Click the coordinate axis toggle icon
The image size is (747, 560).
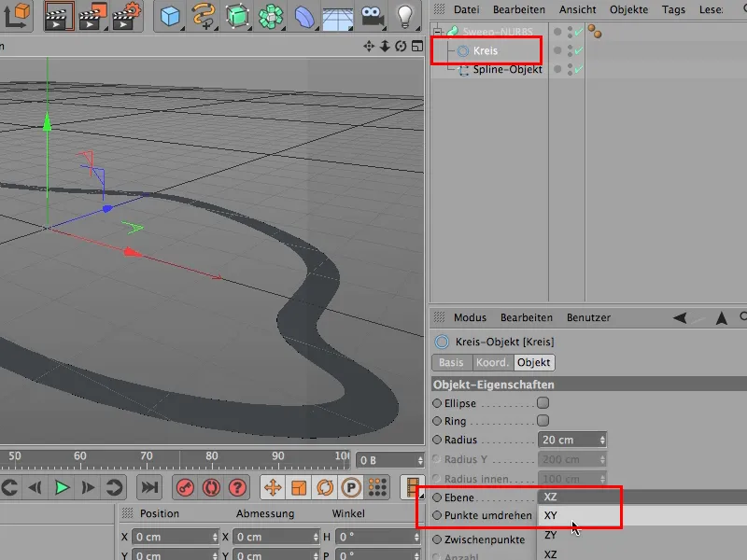(17, 14)
